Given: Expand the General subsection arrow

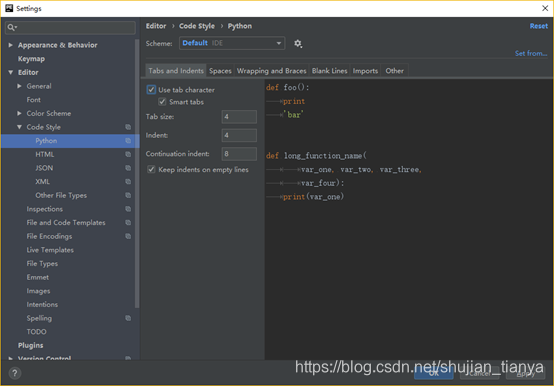Looking at the screenshot, I should (19, 86).
